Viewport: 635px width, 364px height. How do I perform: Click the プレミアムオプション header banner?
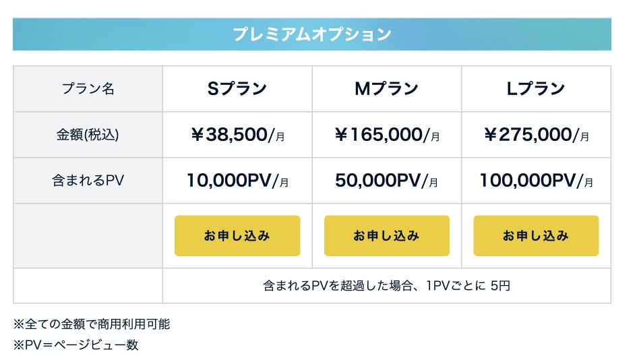click(311, 34)
